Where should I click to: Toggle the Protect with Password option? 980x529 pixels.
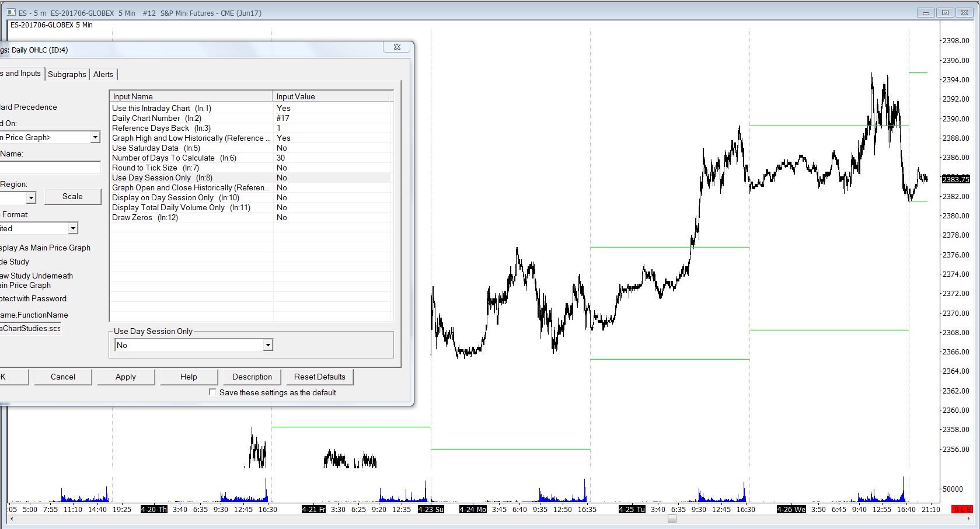[33, 298]
